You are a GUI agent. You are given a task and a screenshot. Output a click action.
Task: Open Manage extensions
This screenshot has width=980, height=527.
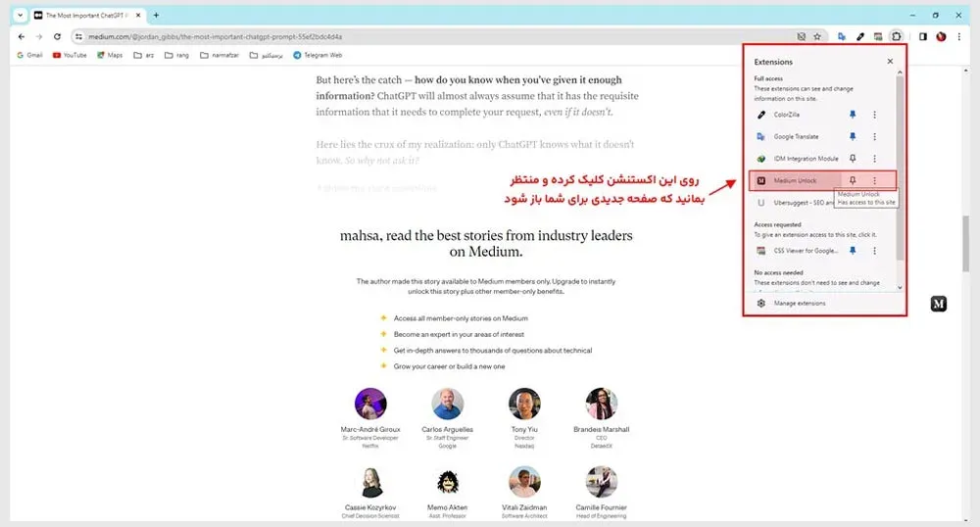(800, 303)
